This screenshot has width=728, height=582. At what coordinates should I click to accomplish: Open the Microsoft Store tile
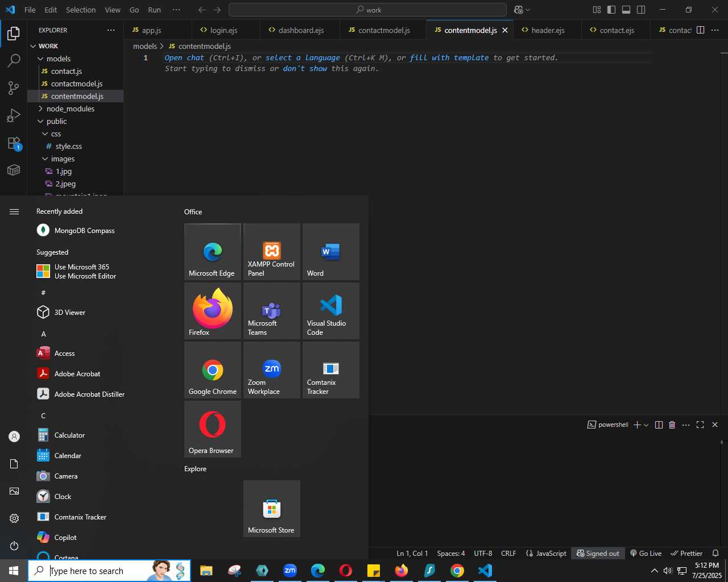coord(272,509)
